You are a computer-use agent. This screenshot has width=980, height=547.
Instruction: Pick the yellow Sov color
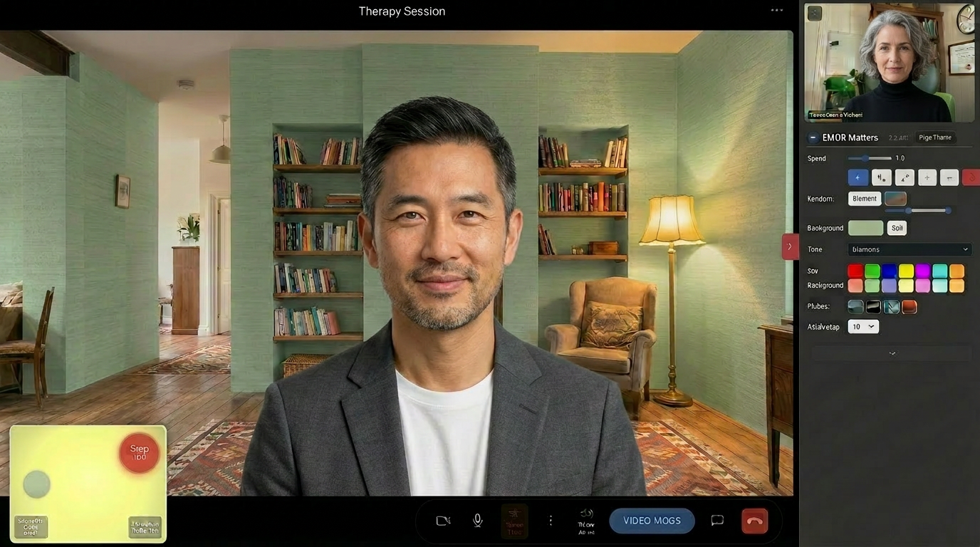pos(906,271)
